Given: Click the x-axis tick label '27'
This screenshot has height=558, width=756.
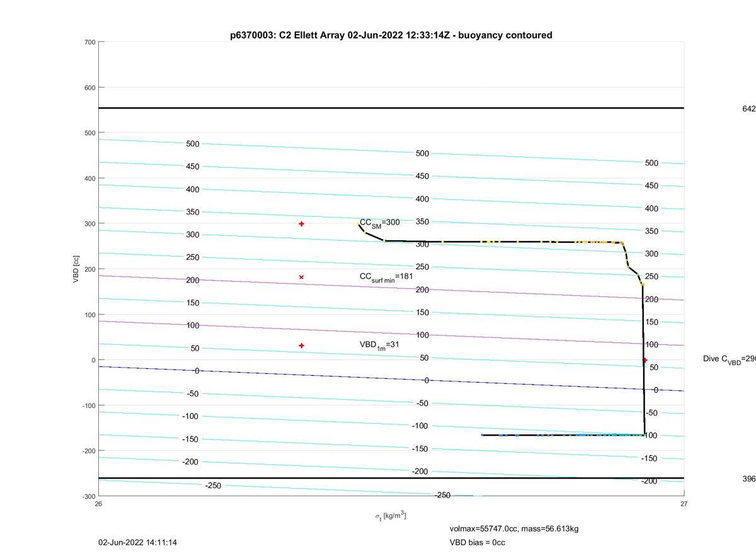Looking at the screenshot, I should [x=684, y=504].
